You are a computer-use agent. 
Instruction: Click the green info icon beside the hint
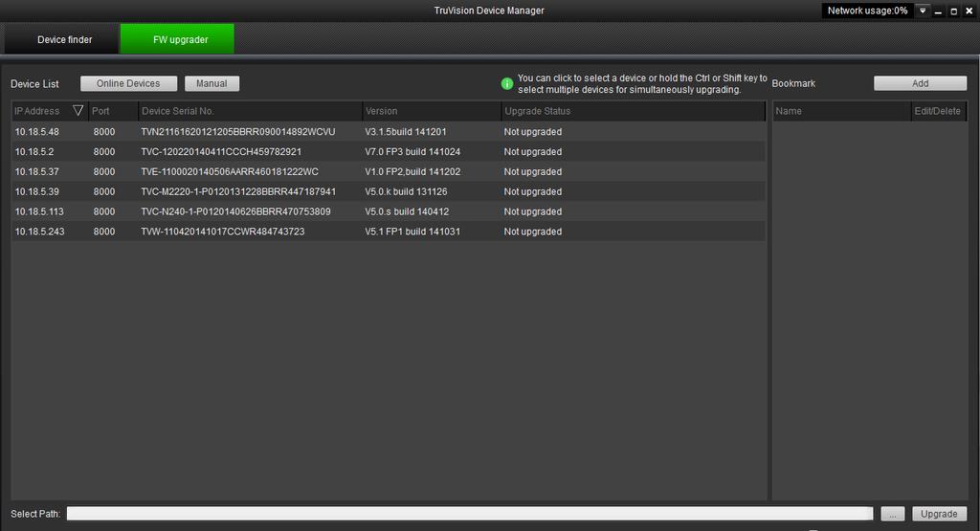[507, 83]
